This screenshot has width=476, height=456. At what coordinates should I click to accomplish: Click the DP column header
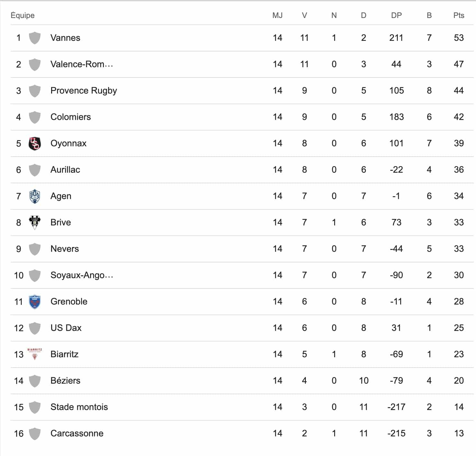click(x=396, y=15)
